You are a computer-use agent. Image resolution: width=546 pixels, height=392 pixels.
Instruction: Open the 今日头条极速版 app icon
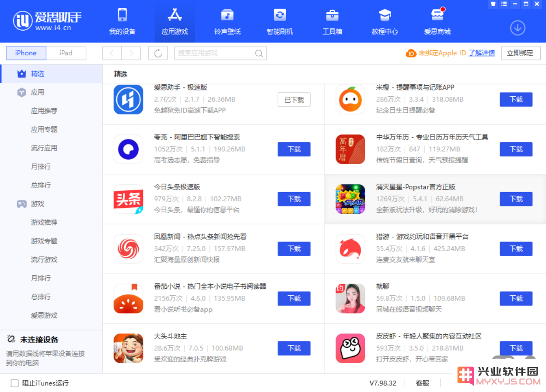(x=128, y=199)
